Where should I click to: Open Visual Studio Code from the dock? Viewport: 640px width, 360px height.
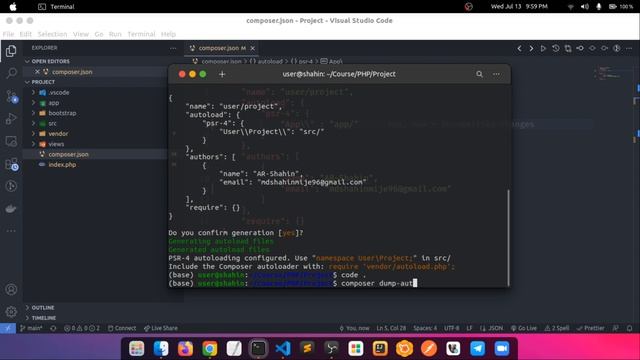(282, 348)
